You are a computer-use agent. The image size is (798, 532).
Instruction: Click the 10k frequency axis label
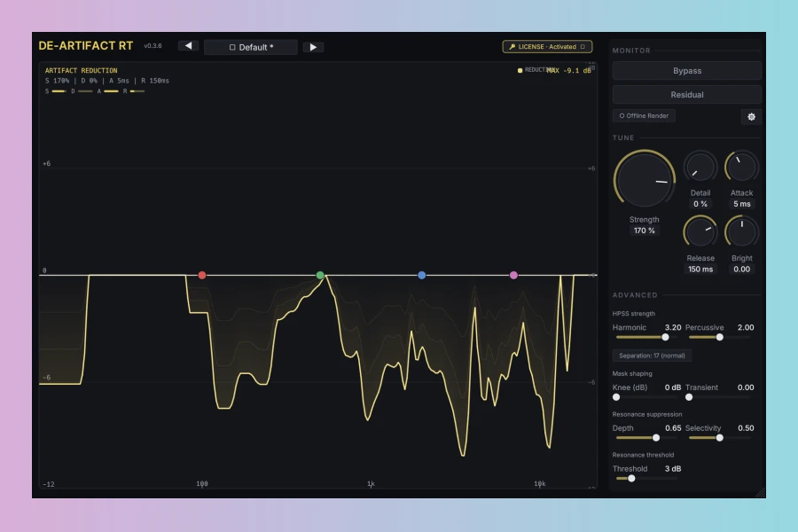(539, 483)
